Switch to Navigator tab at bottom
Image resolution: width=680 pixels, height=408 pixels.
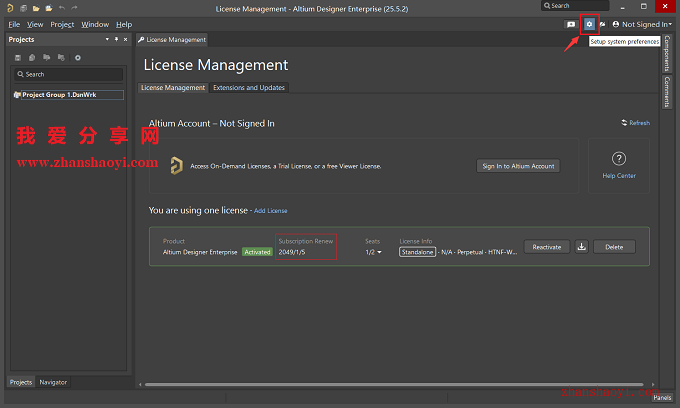pyautogui.click(x=53, y=382)
